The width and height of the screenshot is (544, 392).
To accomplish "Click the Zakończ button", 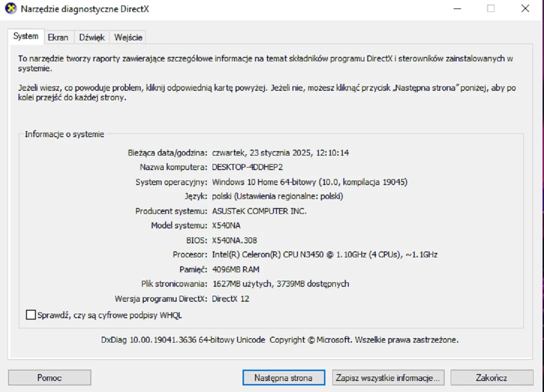I will pyautogui.click(x=492, y=378).
